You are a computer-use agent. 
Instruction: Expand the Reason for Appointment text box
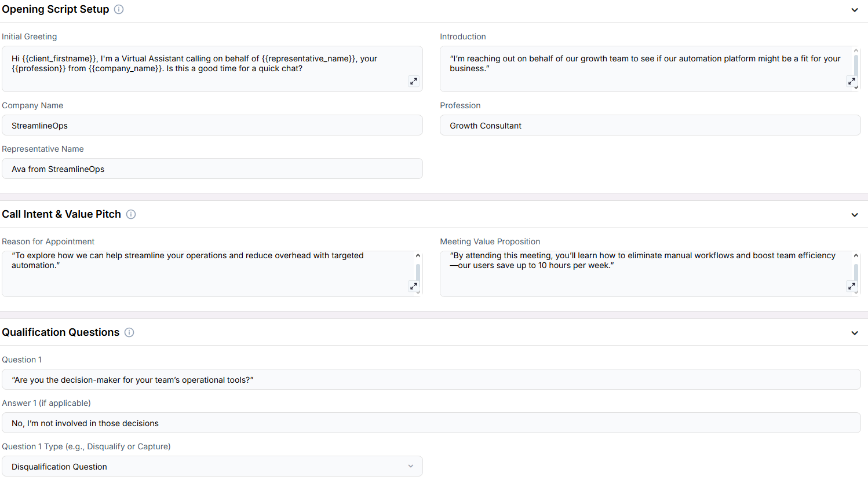(x=414, y=286)
